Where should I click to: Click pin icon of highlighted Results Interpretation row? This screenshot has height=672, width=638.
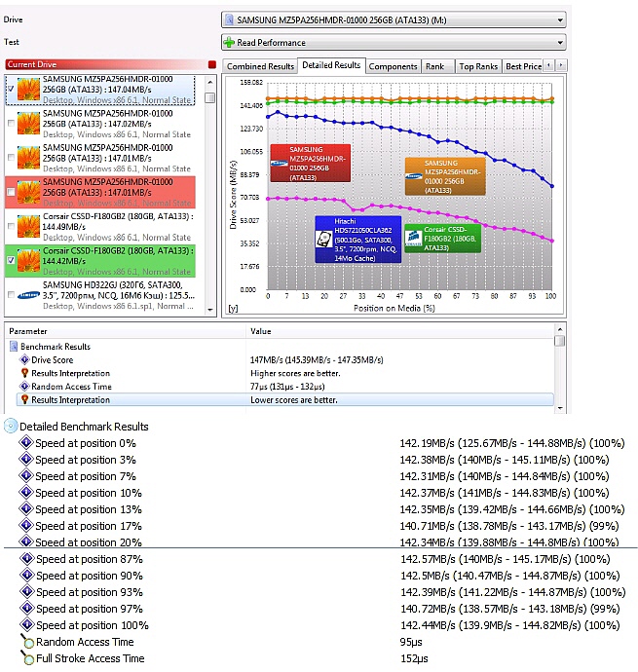[24, 399]
